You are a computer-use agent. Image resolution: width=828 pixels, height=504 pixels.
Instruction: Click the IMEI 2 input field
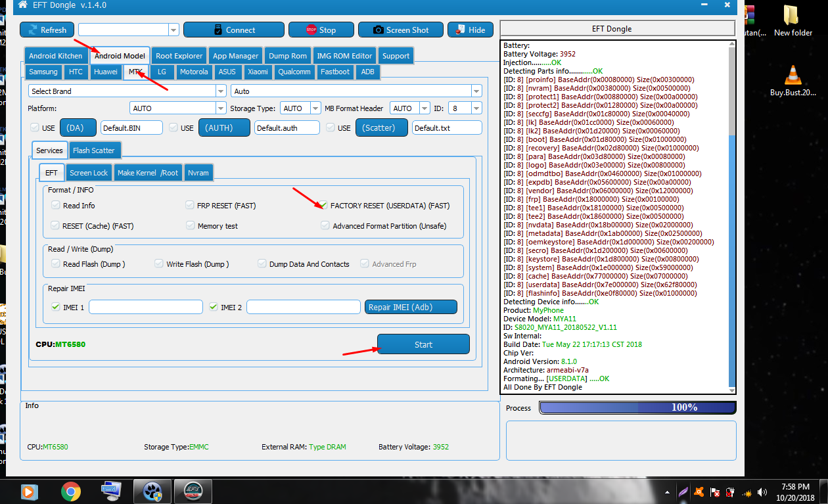(x=304, y=307)
